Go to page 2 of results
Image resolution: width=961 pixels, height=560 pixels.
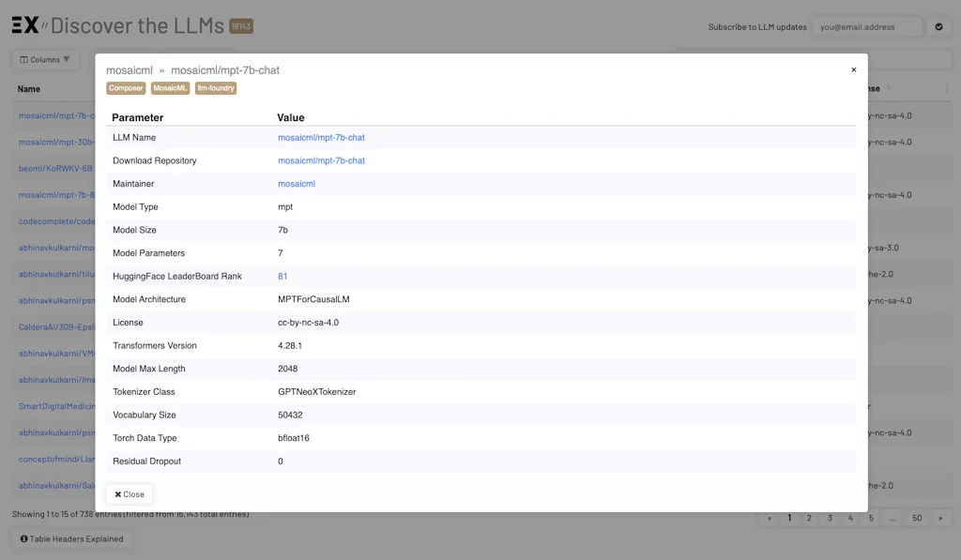[809, 517]
